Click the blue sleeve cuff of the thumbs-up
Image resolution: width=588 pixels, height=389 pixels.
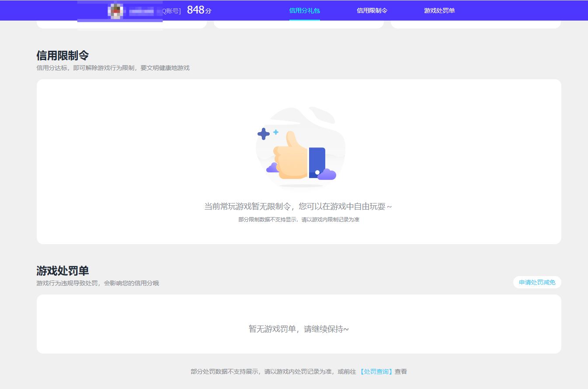click(x=317, y=162)
